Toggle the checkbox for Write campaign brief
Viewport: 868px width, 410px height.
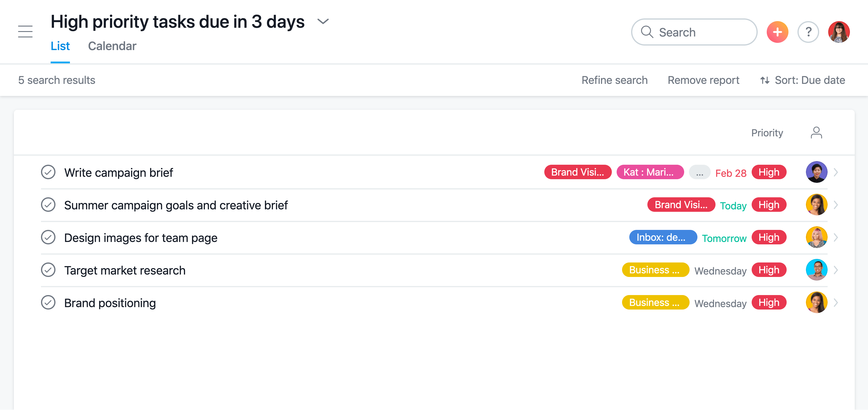(x=49, y=172)
